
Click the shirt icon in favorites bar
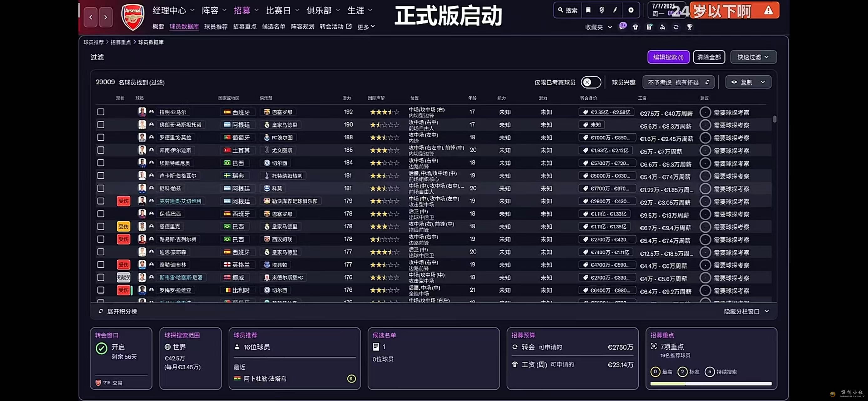pyautogui.click(x=635, y=27)
